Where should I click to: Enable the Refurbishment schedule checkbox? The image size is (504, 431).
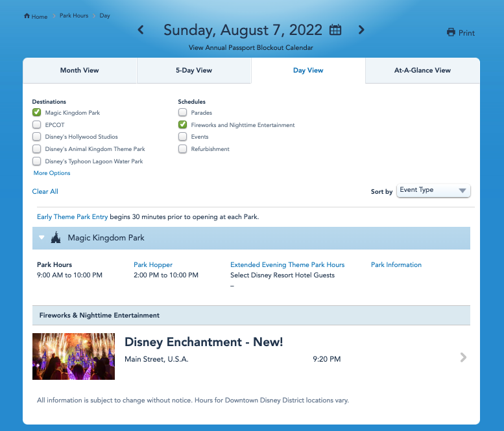click(182, 148)
